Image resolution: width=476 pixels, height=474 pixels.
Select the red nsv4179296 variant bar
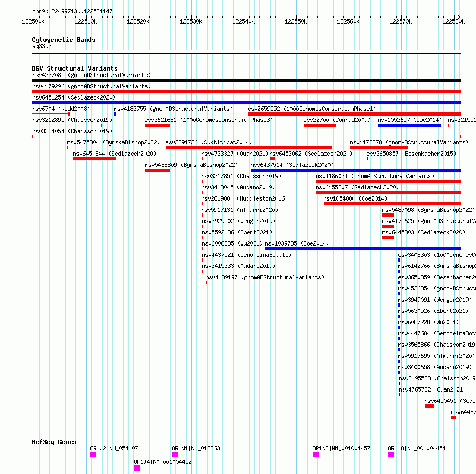[246, 91]
